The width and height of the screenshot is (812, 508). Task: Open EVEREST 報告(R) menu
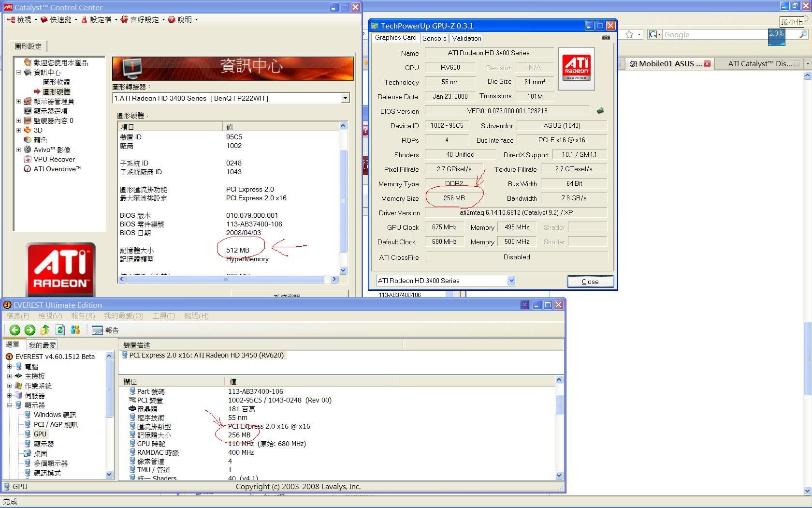[x=83, y=316]
